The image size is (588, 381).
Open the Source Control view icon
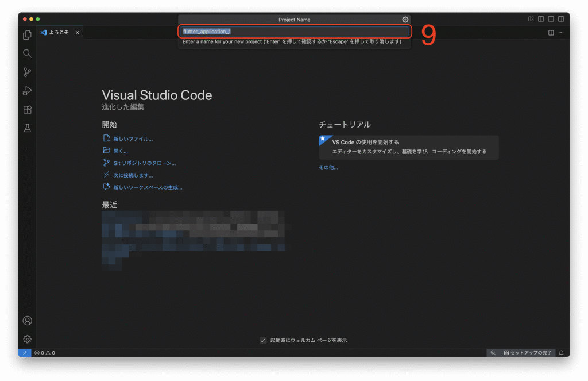click(27, 72)
